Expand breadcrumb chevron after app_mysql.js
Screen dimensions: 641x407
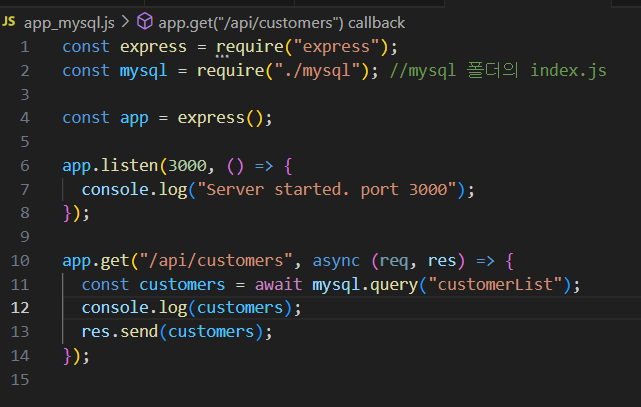point(126,22)
